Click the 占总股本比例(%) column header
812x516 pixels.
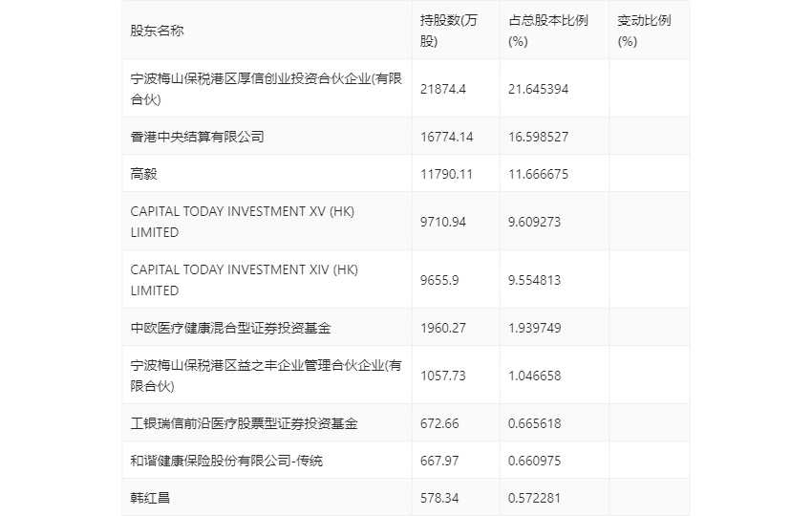[548, 31]
